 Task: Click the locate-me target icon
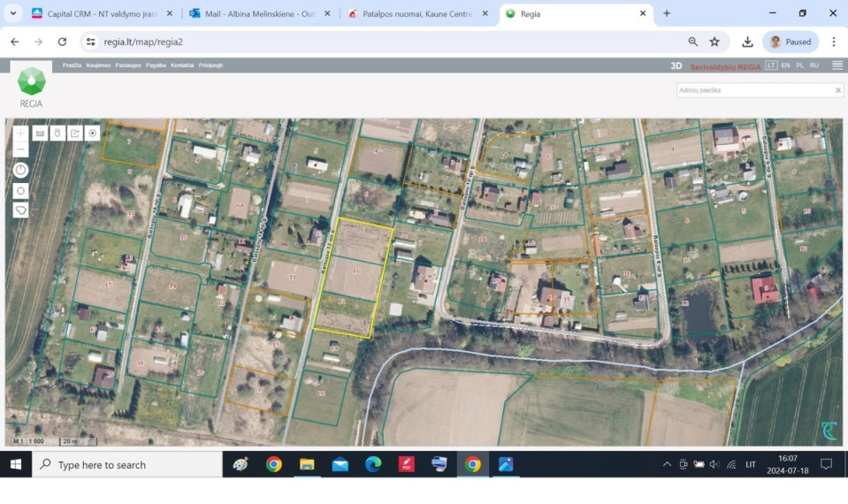pos(93,133)
